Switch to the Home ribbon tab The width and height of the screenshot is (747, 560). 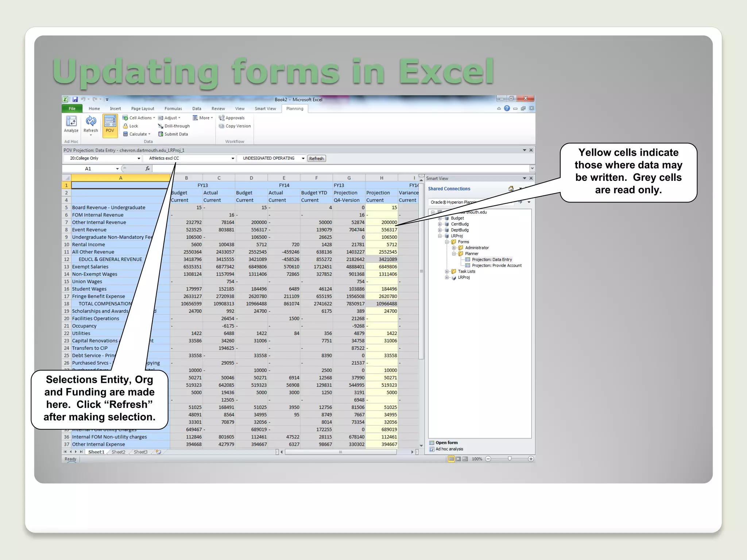click(94, 109)
